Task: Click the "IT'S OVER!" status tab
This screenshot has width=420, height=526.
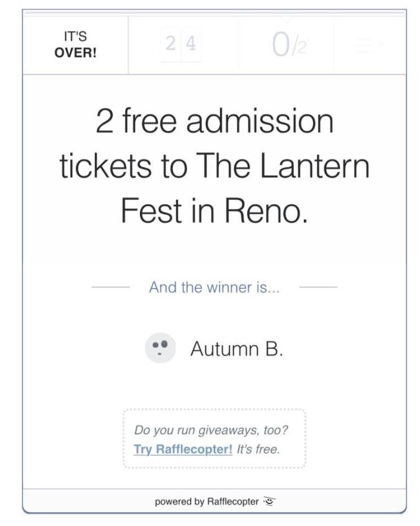Action: click(75, 45)
